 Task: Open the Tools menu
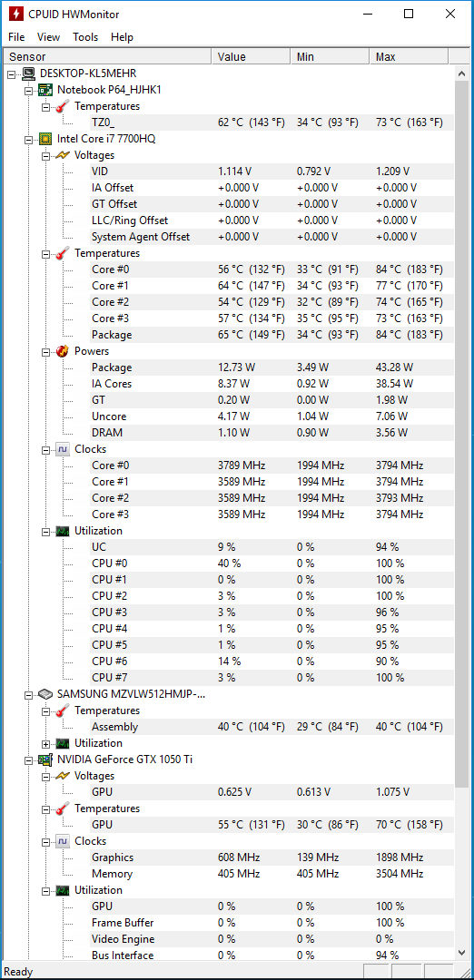(x=85, y=37)
